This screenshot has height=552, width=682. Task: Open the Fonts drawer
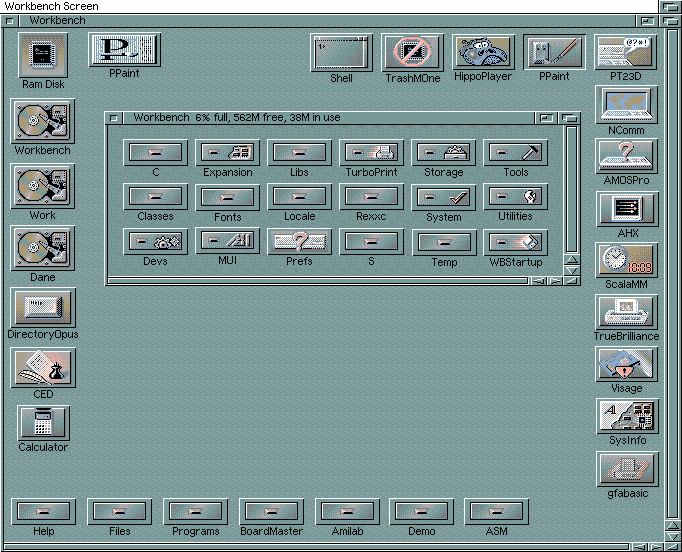click(x=227, y=197)
